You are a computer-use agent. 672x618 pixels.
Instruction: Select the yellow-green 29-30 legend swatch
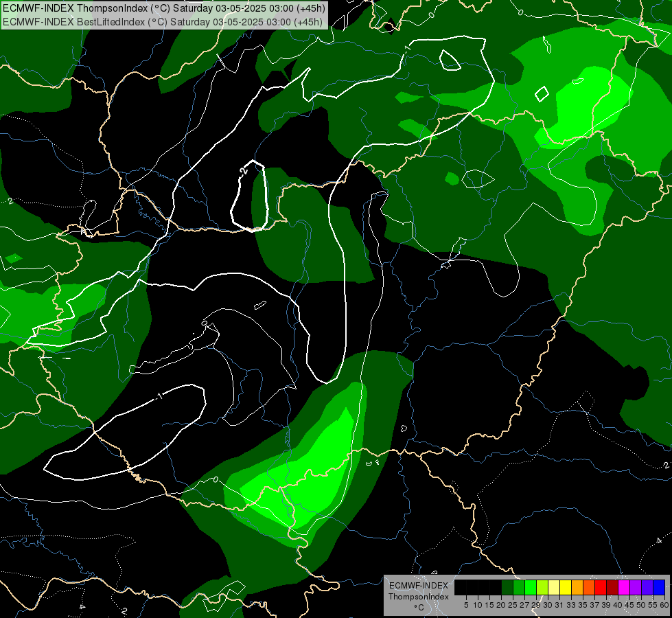point(542,587)
